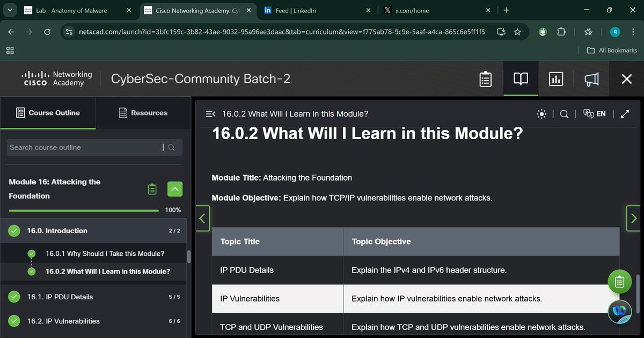Collapse Module 16 with the green chevron
This screenshot has width=644, height=338.
(174, 189)
